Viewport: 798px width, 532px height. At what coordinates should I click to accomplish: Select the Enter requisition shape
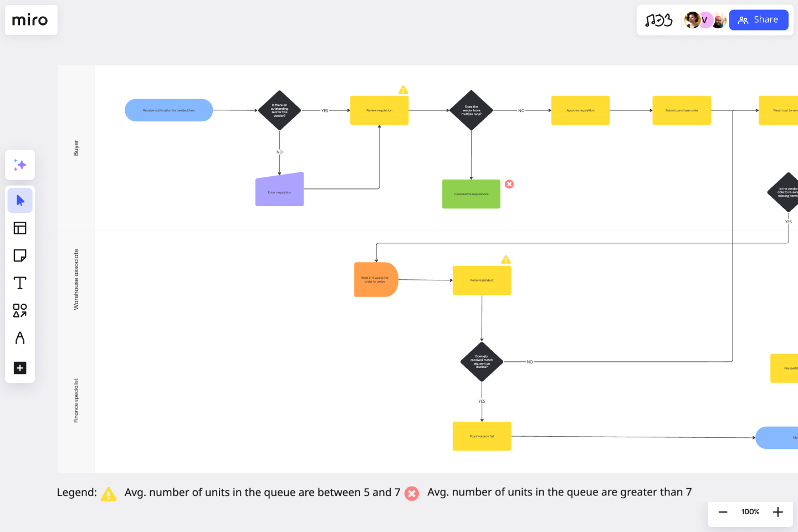pos(279,189)
